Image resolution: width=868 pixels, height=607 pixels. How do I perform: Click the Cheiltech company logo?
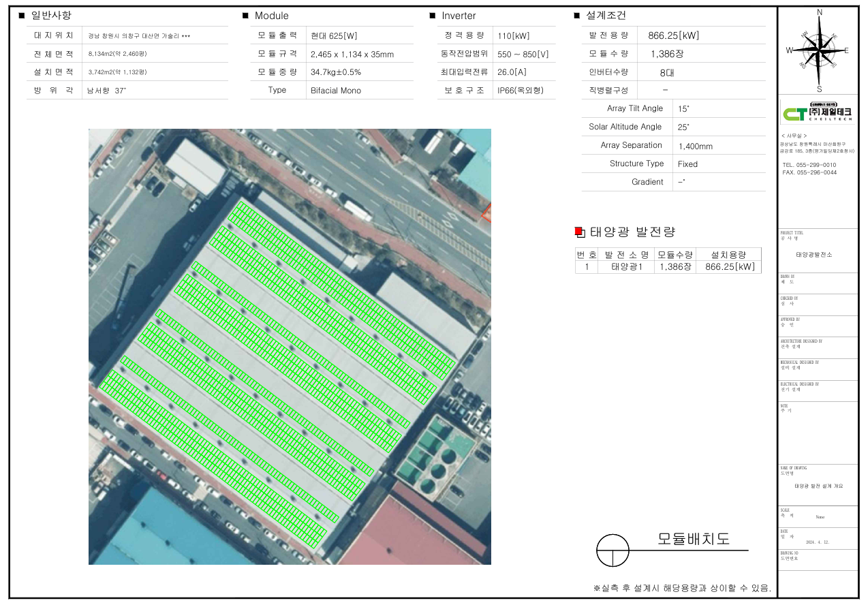pos(818,112)
